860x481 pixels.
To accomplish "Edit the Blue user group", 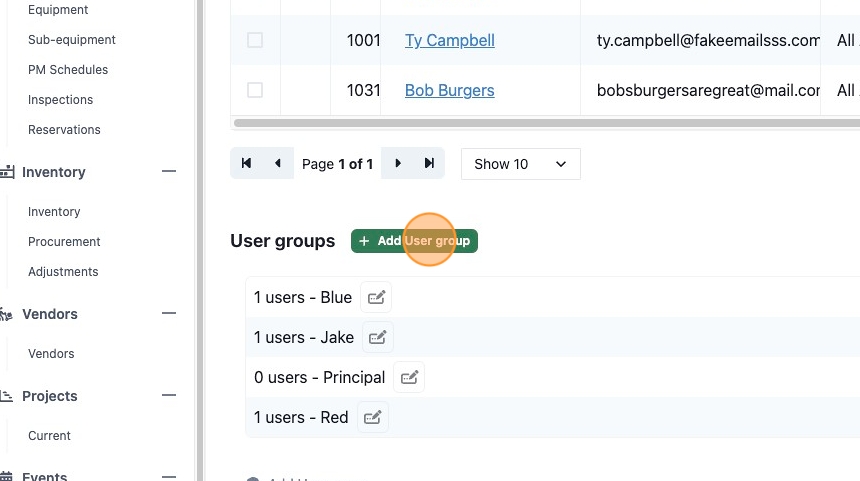I will pos(376,297).
